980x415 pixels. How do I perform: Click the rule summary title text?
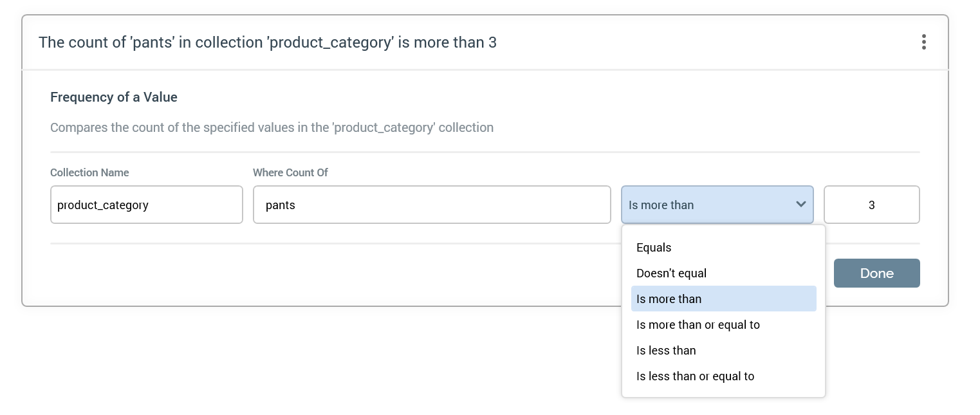point(267,42)
